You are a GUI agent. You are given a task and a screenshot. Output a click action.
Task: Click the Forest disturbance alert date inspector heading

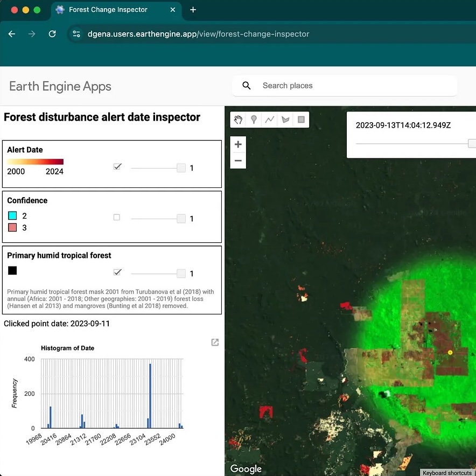(102, 117)
